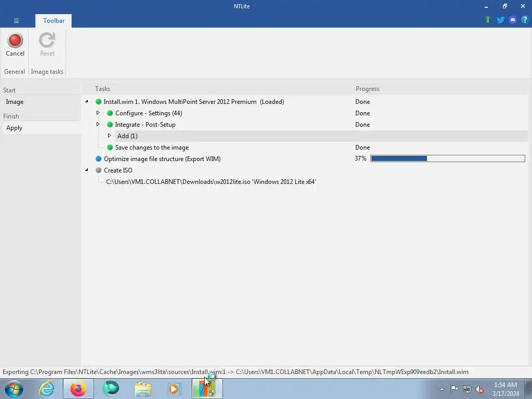Viewport: 532px width, 399px height.
Task: Click the Exporting status bar message
Action: [235, 372]
